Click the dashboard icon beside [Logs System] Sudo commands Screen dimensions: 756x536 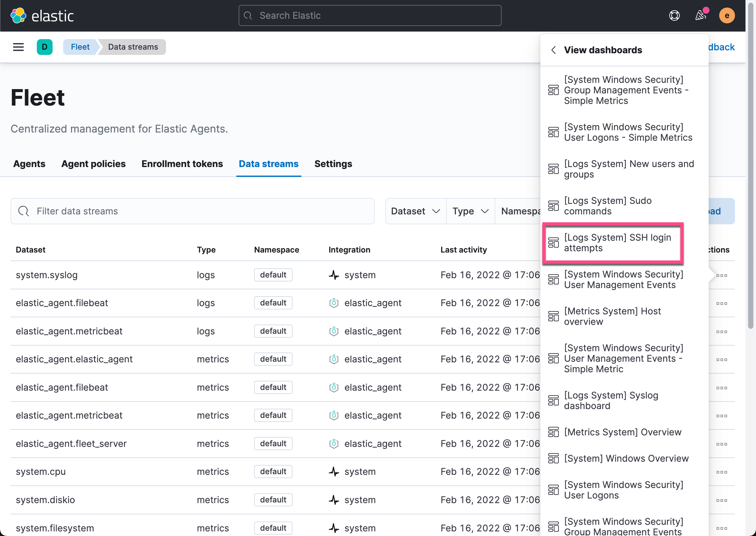[x=554, y=206]
